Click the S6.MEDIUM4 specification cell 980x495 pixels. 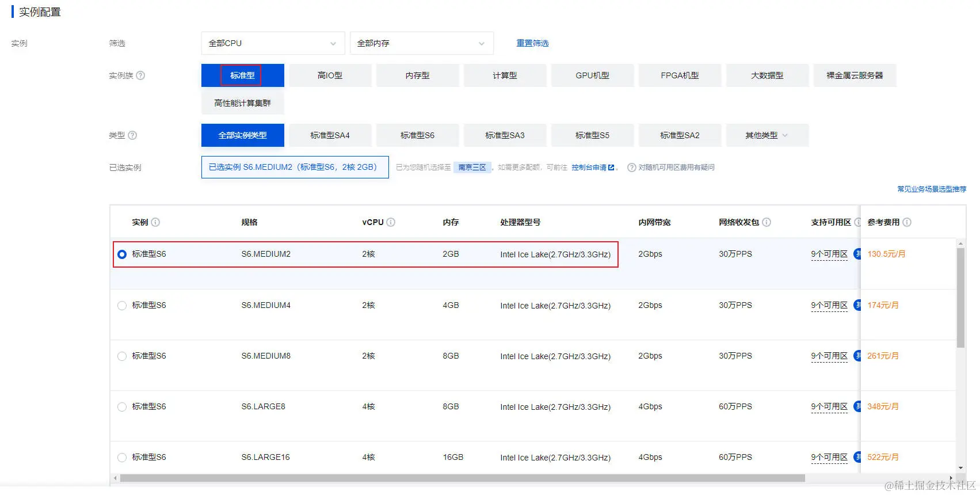click(266, 306)
